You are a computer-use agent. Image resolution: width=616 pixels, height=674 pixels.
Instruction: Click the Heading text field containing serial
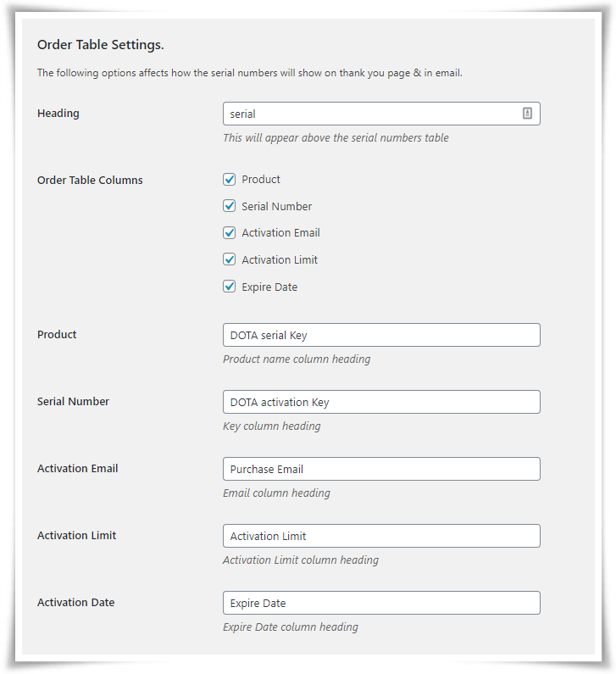pyautogui.click(x=381, y=114)
